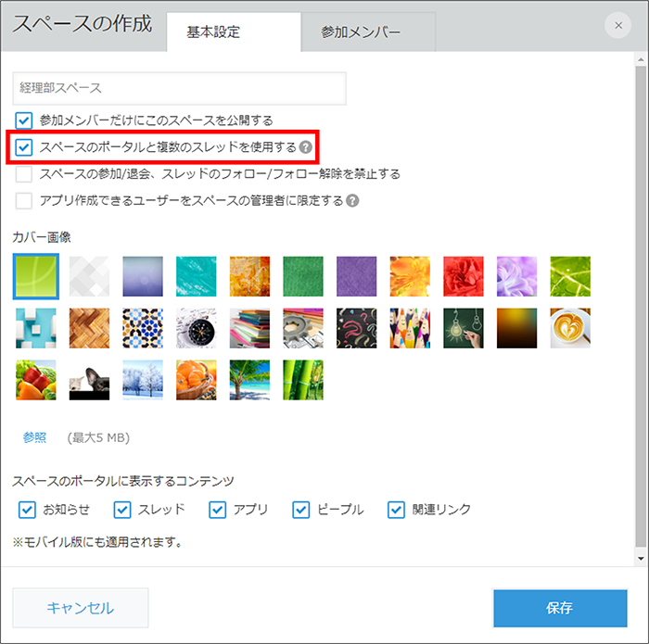The width and height of the screenshot is (649, 644).
Task: Select the palm tree beach cover image
Action: pyautogui.click(x=249, y=380)
